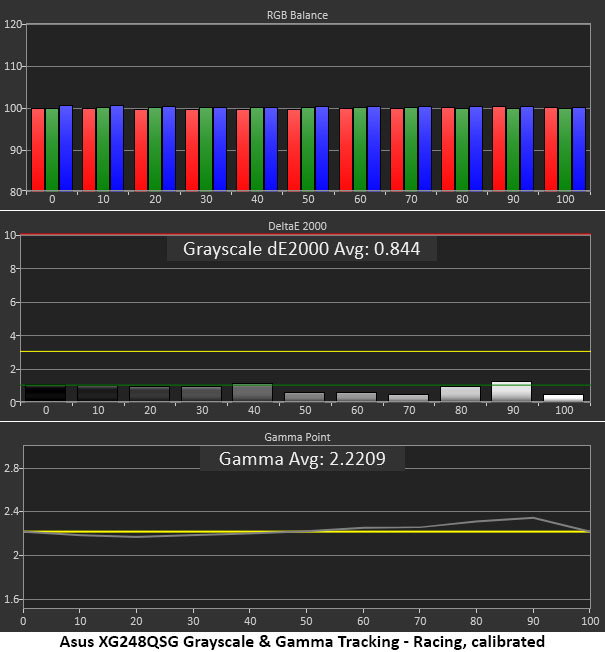Click the red bar at 30 in RGB Balance

pos(192,150)
